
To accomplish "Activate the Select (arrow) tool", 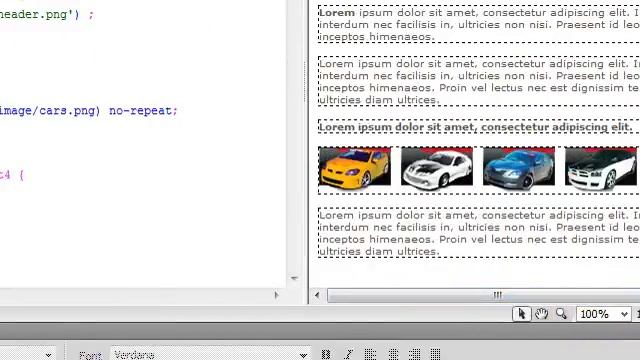I will coord(522,314).
